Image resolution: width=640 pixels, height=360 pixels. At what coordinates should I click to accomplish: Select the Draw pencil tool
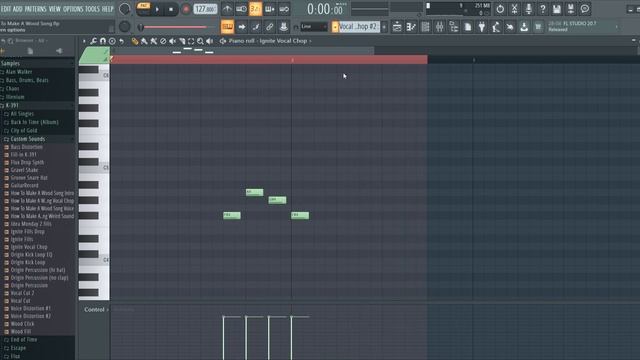click(135, 41)
